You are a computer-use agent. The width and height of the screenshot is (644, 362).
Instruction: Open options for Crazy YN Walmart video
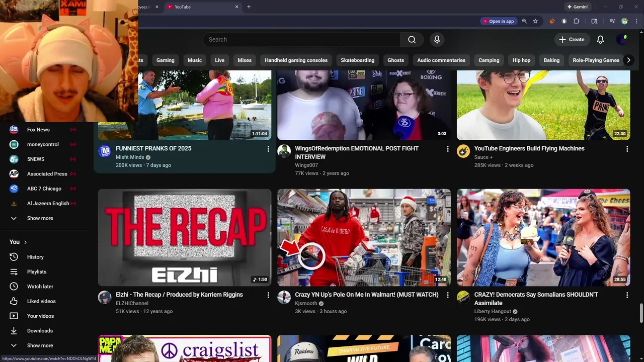[x=447, y=295]
